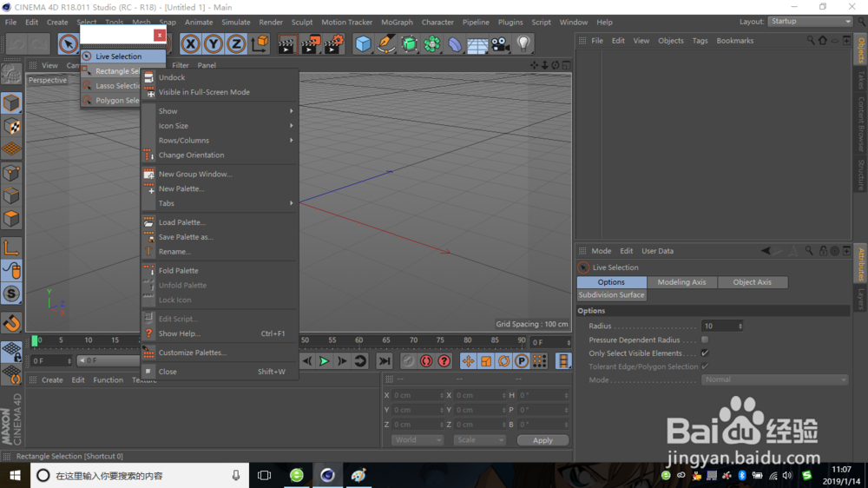Open the Scale coordinate dropdown
868x488 pixels.
click(x=479, y=440)
